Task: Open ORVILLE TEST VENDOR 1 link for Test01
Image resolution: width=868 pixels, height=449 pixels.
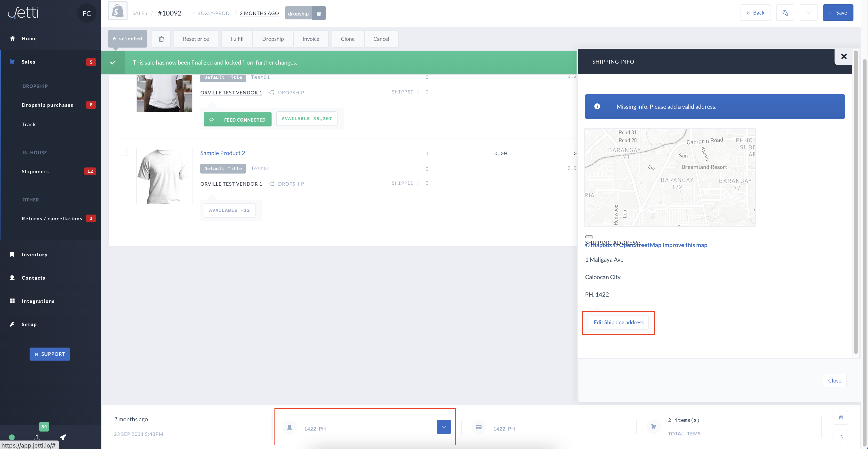Action: (231, 92)
